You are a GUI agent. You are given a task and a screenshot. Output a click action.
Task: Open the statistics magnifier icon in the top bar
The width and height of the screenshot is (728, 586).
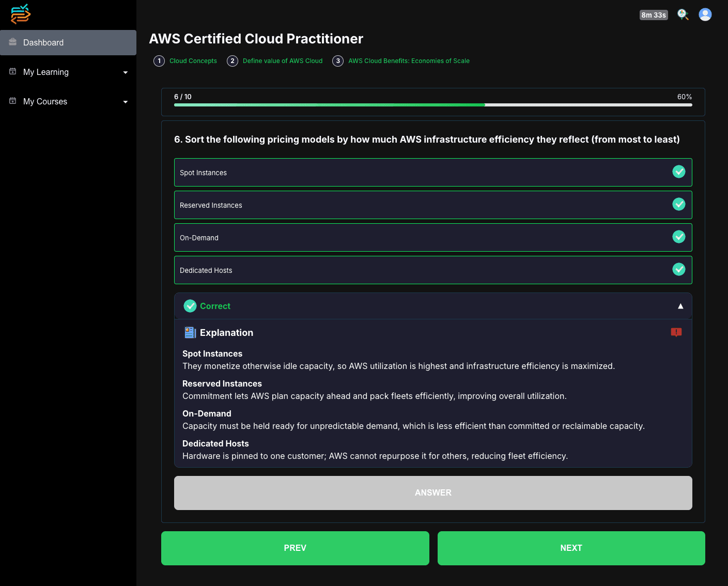click(683, 14)
